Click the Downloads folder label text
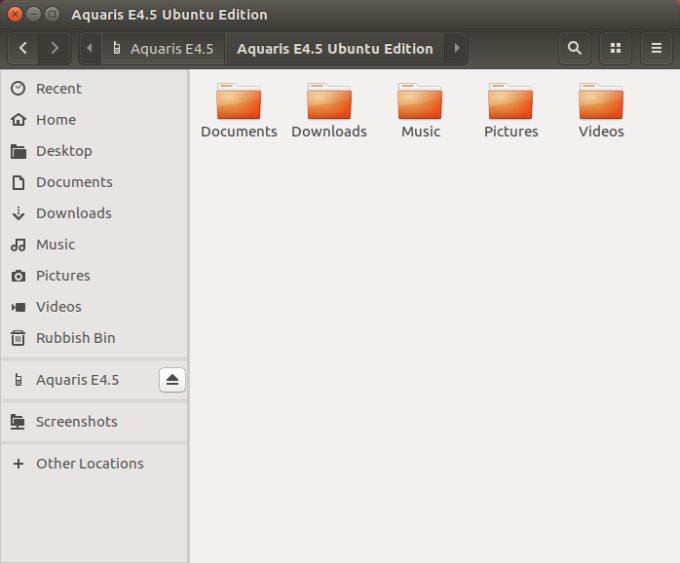Viewport: 680px width, 563px height. [x=329, y=131]
